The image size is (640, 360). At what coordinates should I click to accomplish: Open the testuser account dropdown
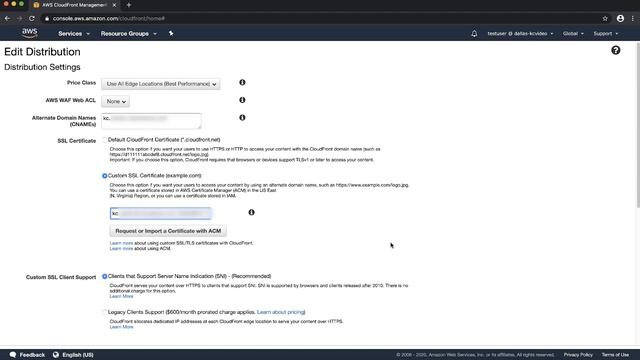coord(520,33)
